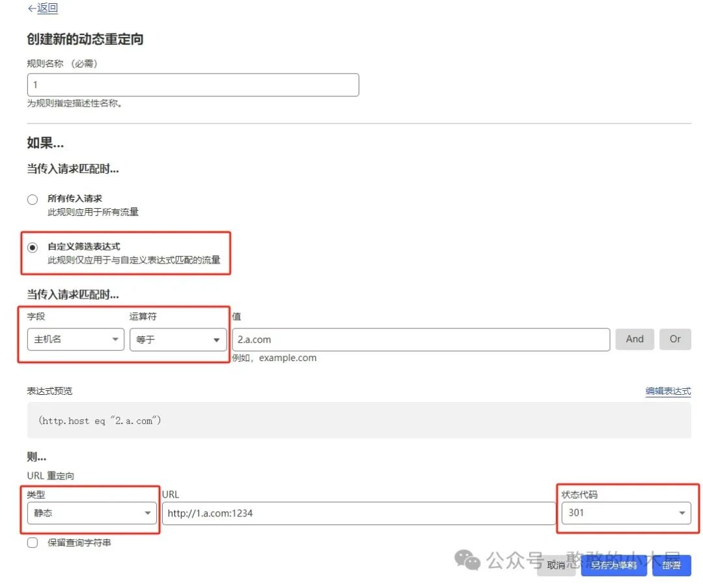
Task: Open the 编辑表达式 link
Action: click(x=668, y=391)
